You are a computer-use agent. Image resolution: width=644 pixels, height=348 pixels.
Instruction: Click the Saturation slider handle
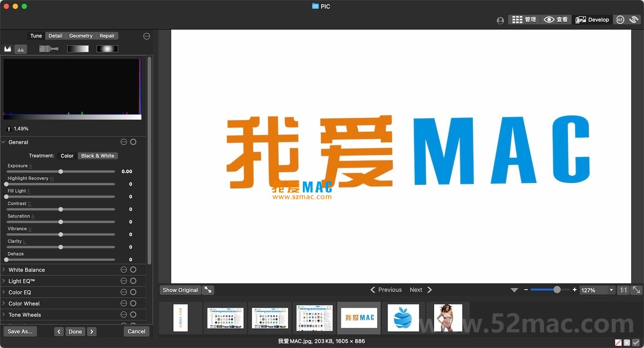point(61,222)
